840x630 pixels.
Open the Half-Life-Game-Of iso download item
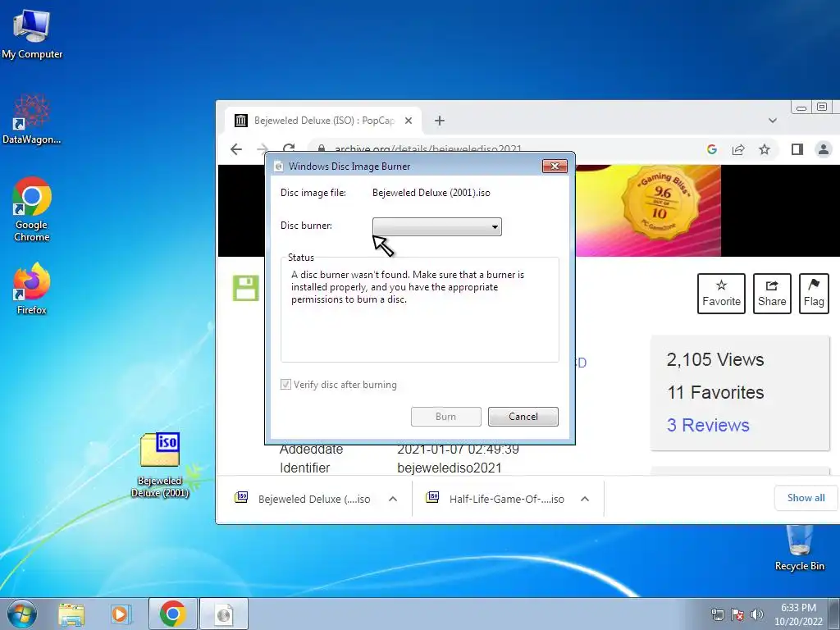(x=495, y=499)
